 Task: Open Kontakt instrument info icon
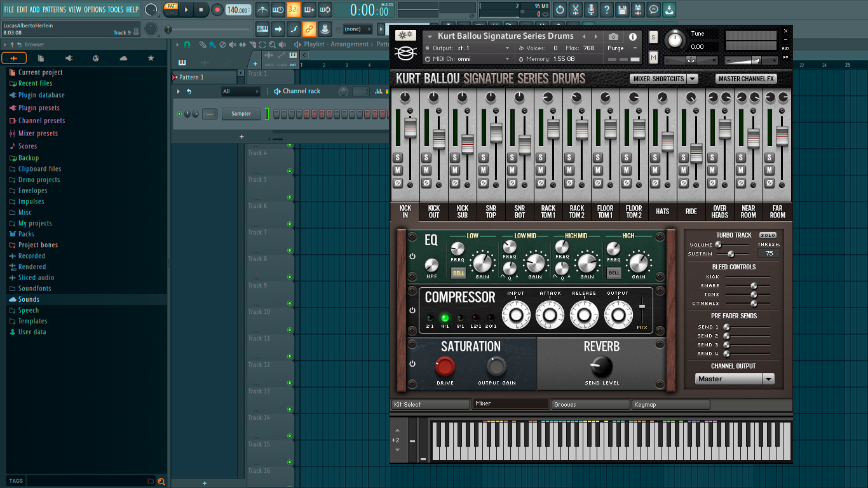[x=633, y=37]
